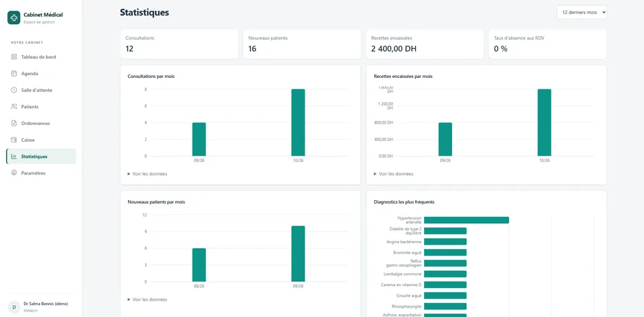Click the 09/26 bar in Consultations par mois
This screenshot has height=317, width=644.
tap(199, 140)
